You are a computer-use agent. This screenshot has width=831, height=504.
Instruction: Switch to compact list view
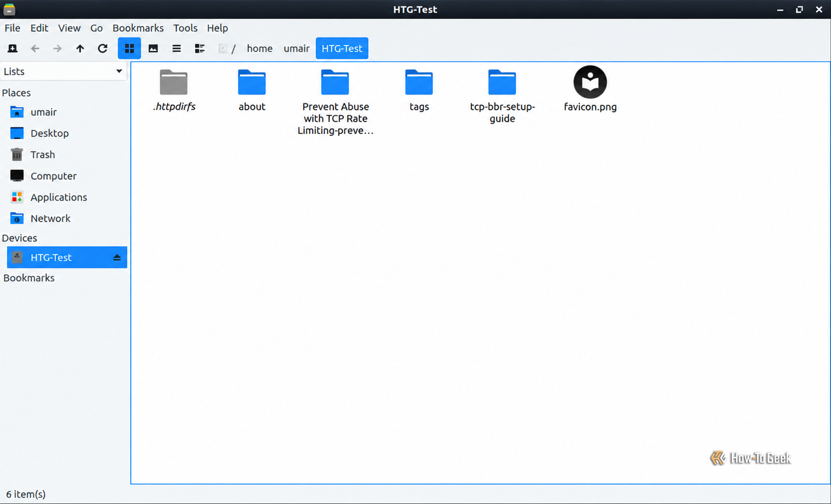tap(177, 48)
